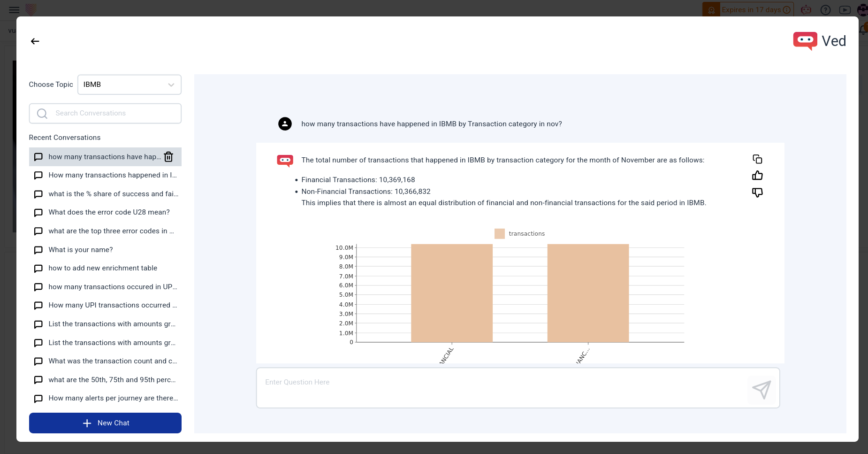Image resolution: width=868 pixels, height=454 pixels.
Task: Focus the Enter Question Here box
Action: click(502, 387)
